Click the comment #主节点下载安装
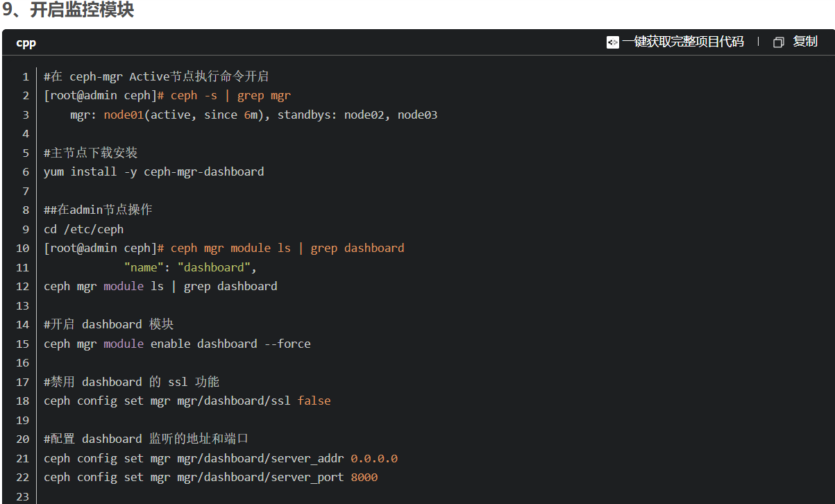The width and height of the screenshot is (835, 504). (91, 153)
